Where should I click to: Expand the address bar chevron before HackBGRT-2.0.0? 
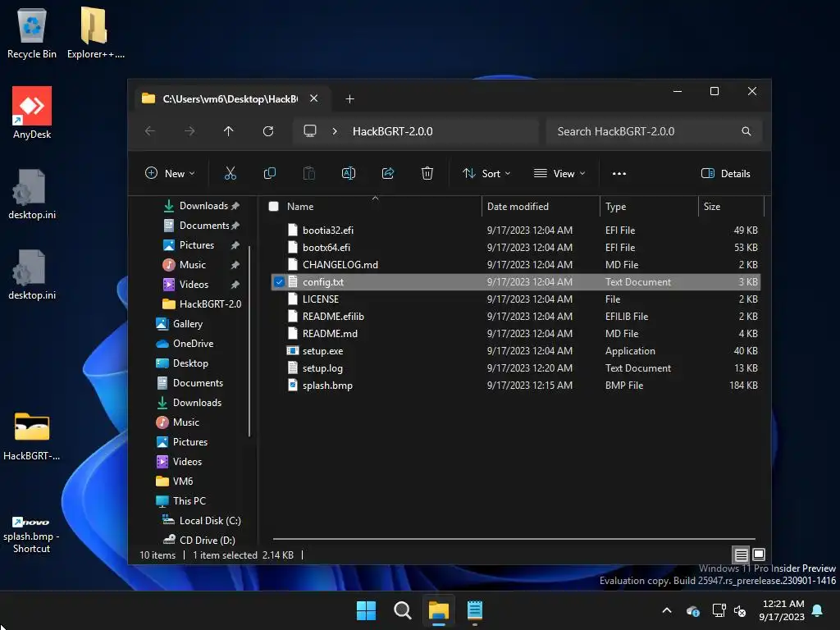click(335, 131)
